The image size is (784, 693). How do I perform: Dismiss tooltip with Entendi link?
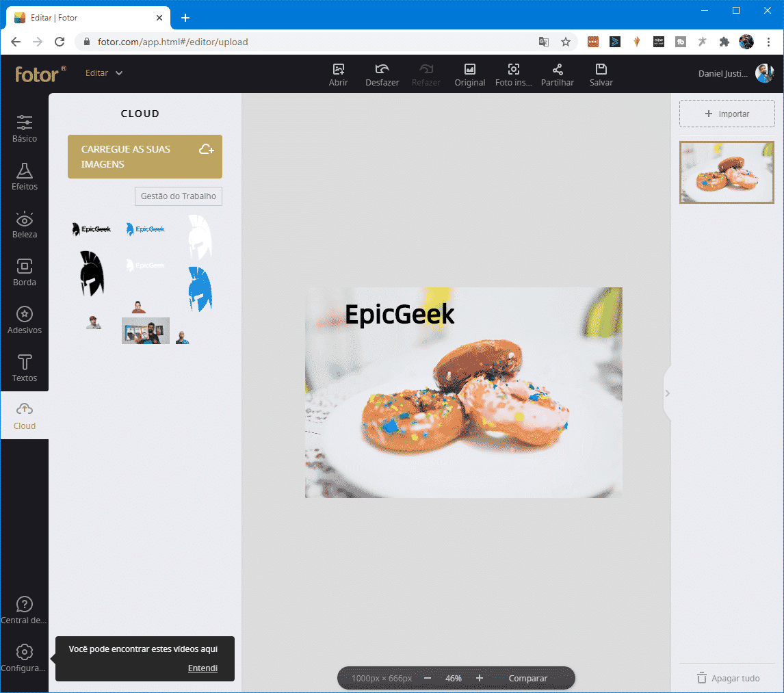pyautogui.click(x=202, y=668)
